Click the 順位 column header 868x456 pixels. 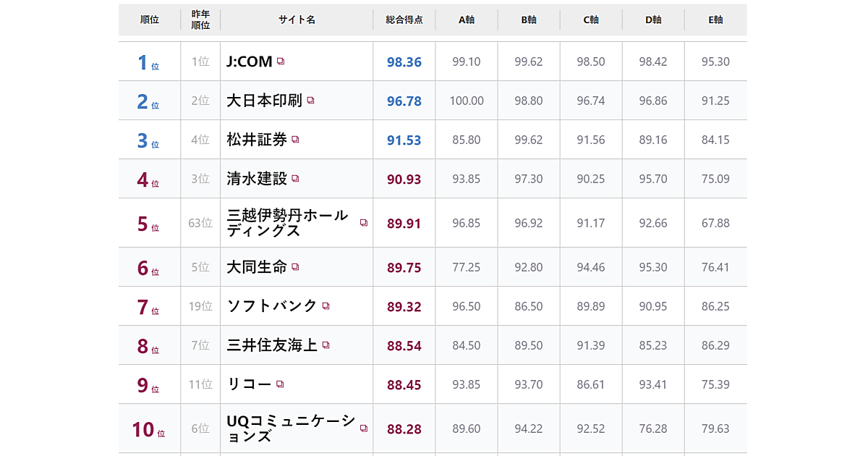point(150,20)
